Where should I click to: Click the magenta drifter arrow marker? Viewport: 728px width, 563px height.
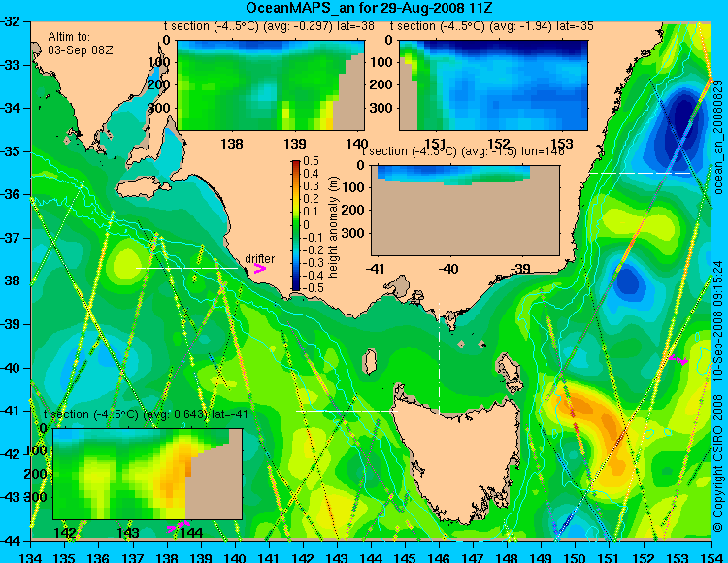260,268
